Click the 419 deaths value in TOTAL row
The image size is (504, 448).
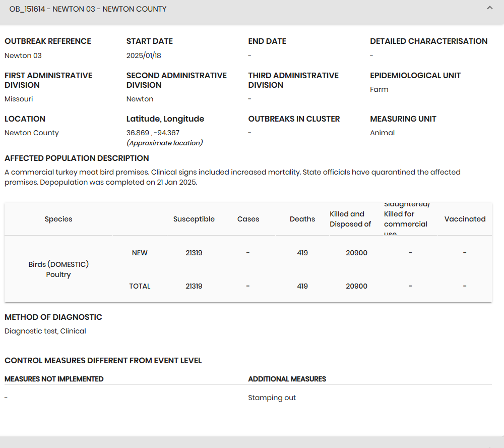[302, 286]
